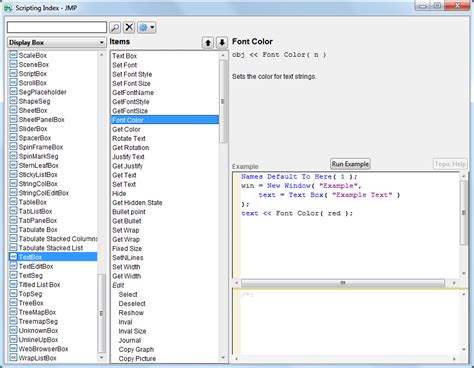Click the SceneBox icon in list
The width and height of the screenshot is (474, 368).
click(13, 64)
